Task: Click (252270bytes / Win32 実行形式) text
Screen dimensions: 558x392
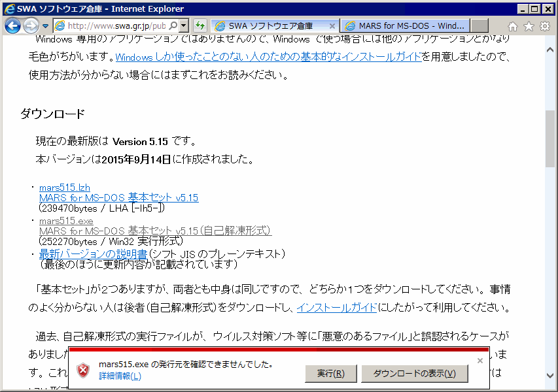Action: tap(111, 241)
